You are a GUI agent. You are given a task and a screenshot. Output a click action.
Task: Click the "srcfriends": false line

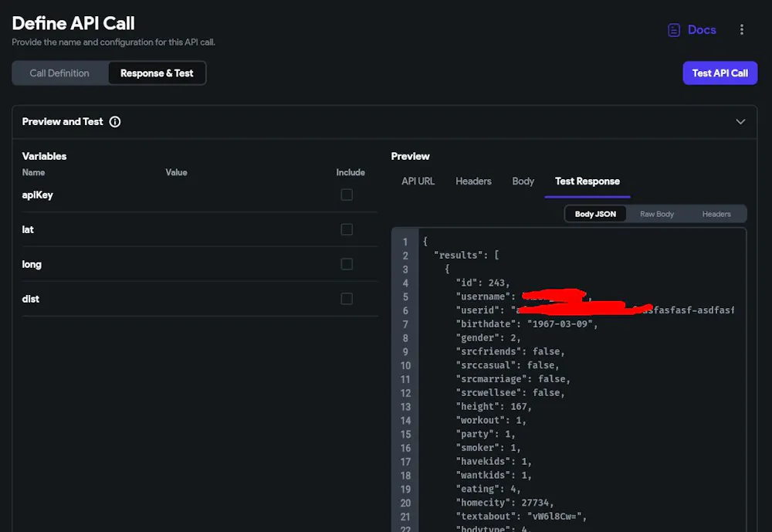point(510,351)
